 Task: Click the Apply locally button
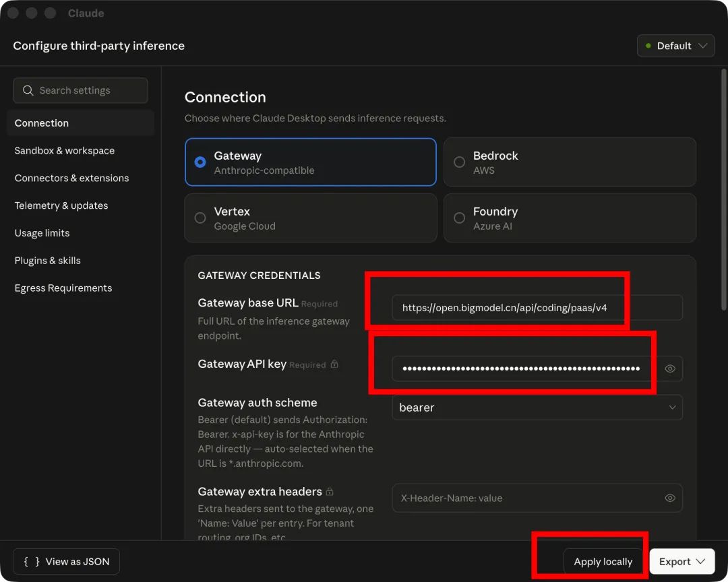603,561
